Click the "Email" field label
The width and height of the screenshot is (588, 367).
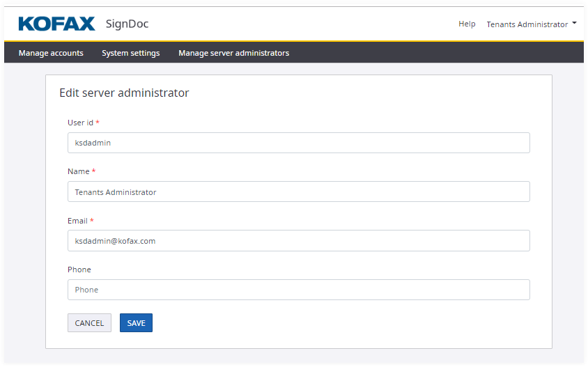coord(77,221)
